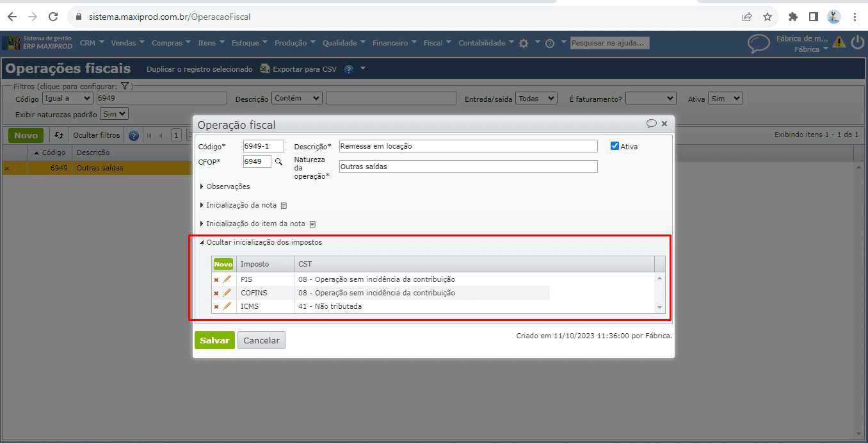Viewport: 868px width, 444px height.
Task: Open the Entrada/saída 'Todas' dropdown
Action: tap(536, 98)
